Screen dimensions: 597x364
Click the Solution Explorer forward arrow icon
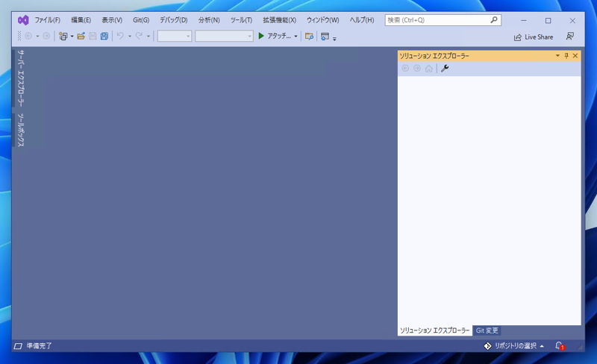tap(417, 68)
